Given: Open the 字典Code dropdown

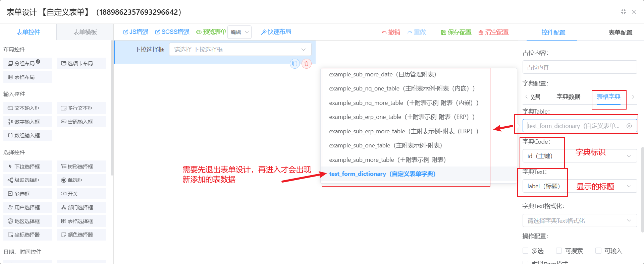Looking at the screenshot, I should click(x=580, y=156).
